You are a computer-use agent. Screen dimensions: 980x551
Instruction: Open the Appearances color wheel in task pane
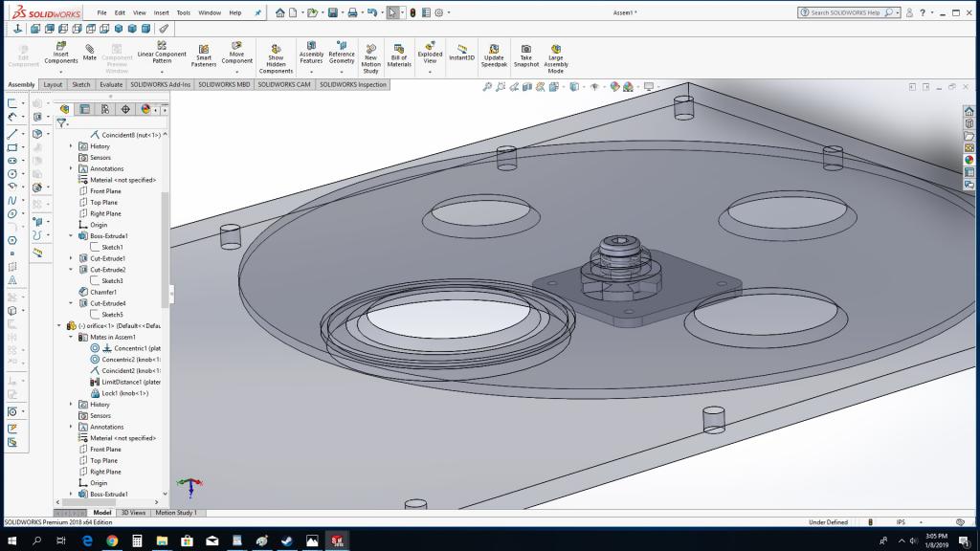(969, 160)
